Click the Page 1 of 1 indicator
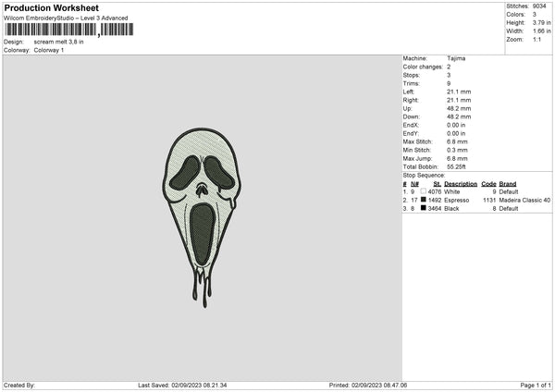This screenshot has height=392, width=555. (x=536, y=386)
